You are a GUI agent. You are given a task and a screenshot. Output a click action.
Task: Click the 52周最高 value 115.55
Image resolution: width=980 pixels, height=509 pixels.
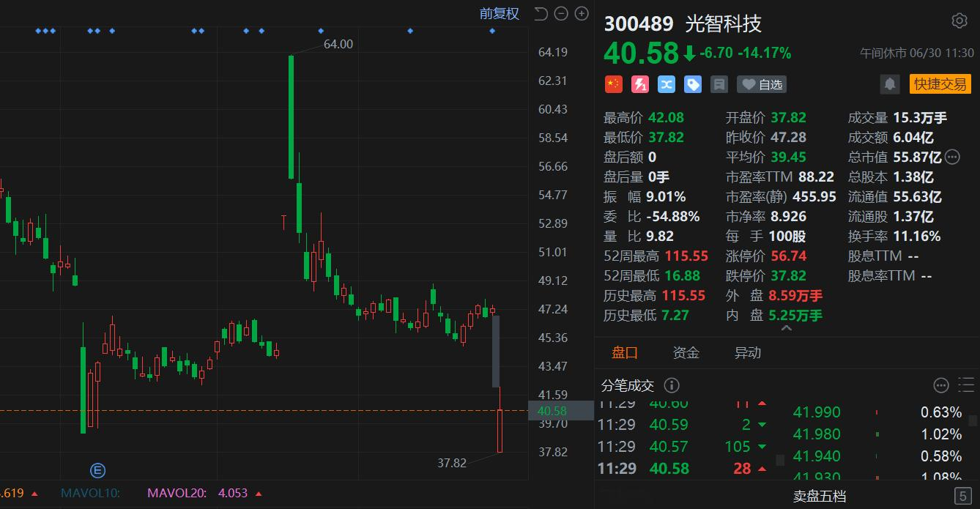point(685,256)
